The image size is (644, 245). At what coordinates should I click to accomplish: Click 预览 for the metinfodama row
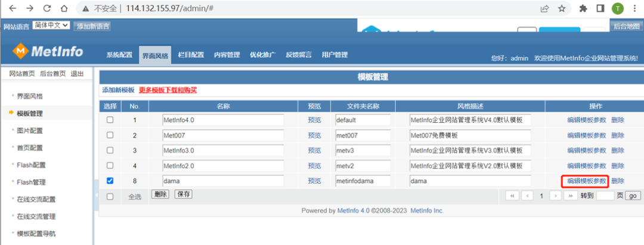tap(314, 181)
